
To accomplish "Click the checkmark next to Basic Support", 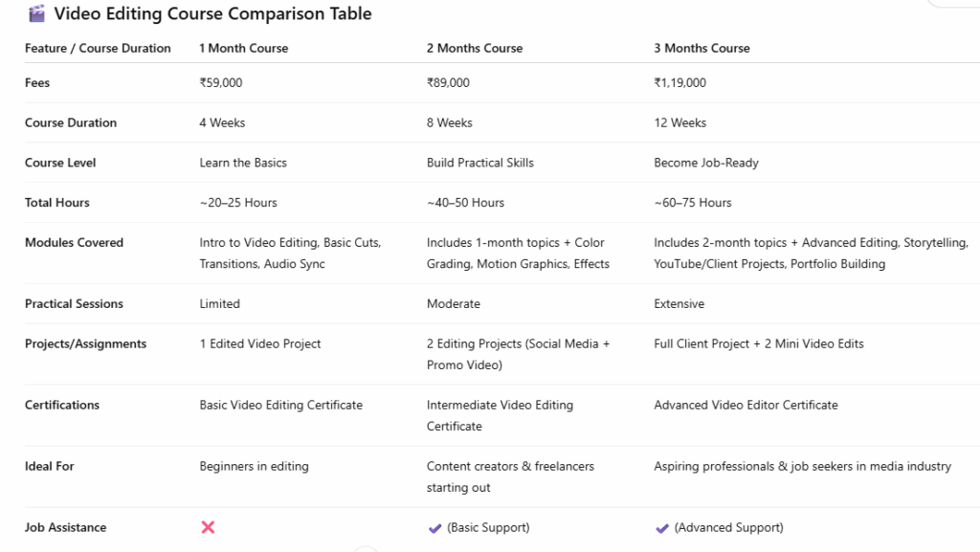I will tap(435, 528).
